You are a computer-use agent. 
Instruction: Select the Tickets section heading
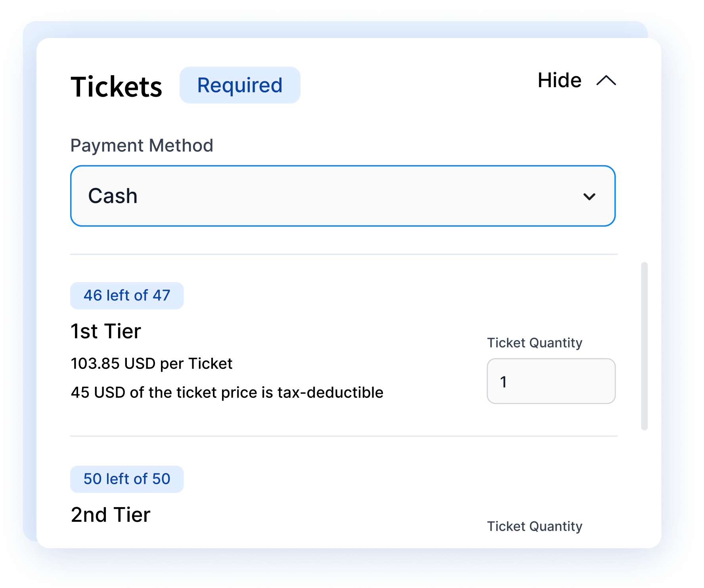pyautogui.click(x=117, y=86)
